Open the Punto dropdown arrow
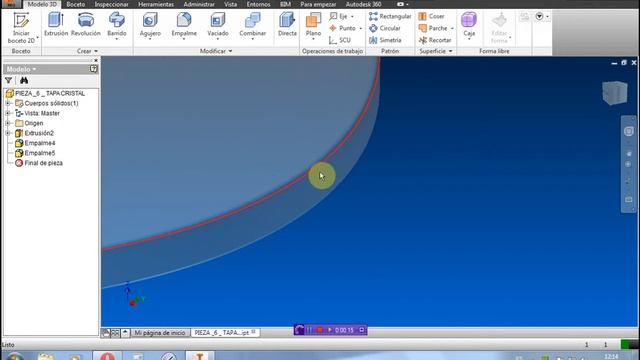This screenshot has width=640, height=360. [360, 29]
